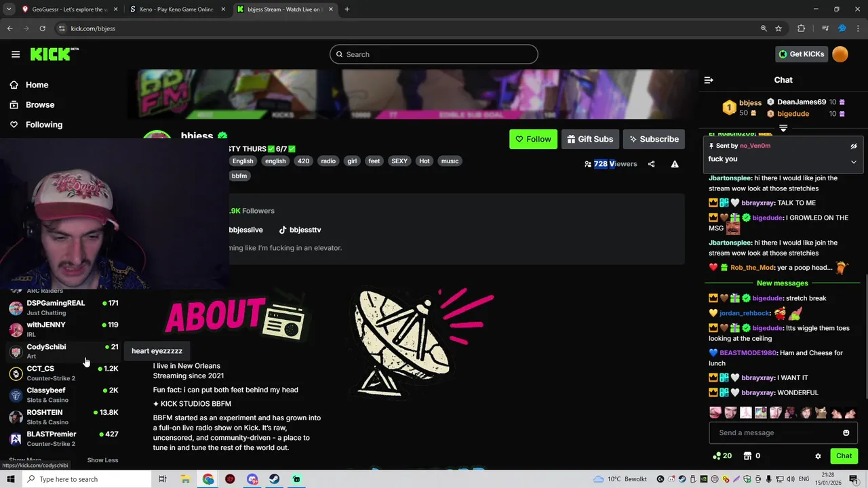Image resolution: width=868 pixels, height=488 pixels.
Task: Click the report warning triangle icon
Action: (675, 164)
